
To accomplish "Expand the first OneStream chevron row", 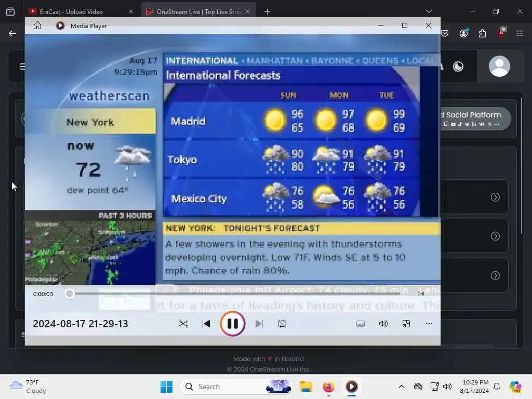I will tap(495, 197).
